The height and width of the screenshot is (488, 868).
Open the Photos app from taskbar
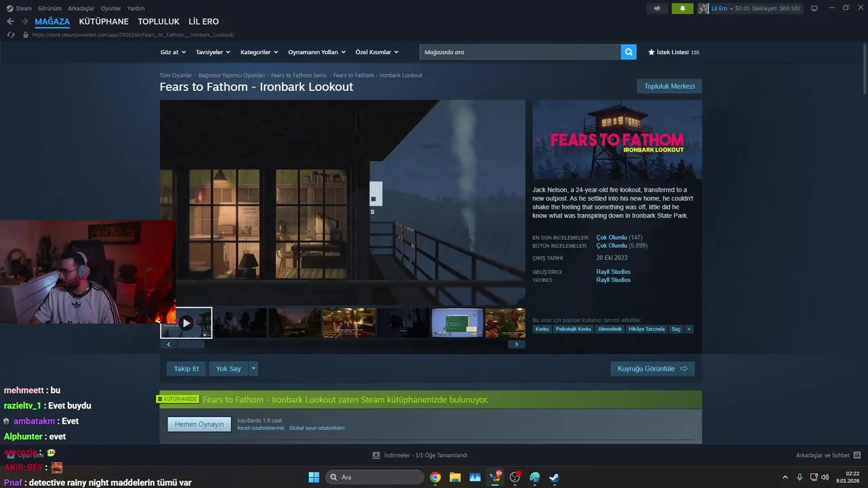coord(475,477)
